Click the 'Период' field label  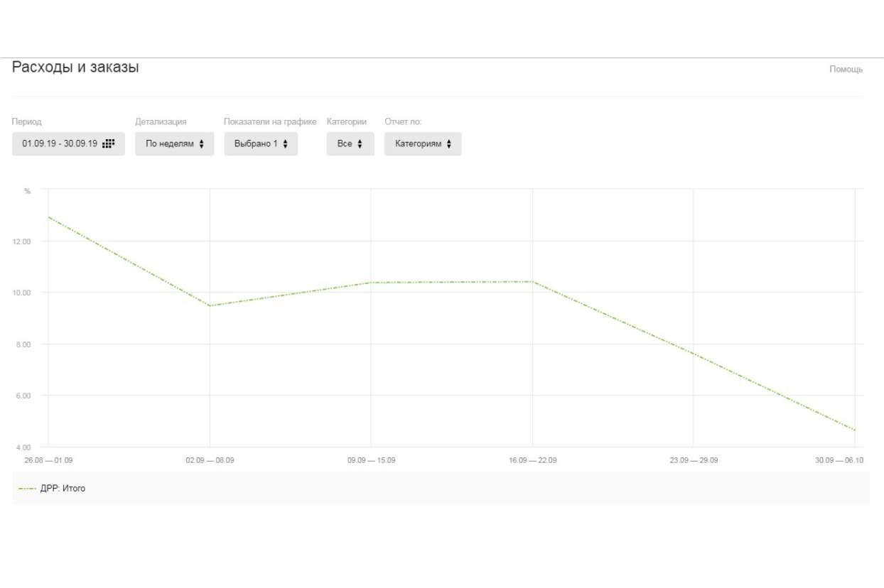tap(27, 122)
